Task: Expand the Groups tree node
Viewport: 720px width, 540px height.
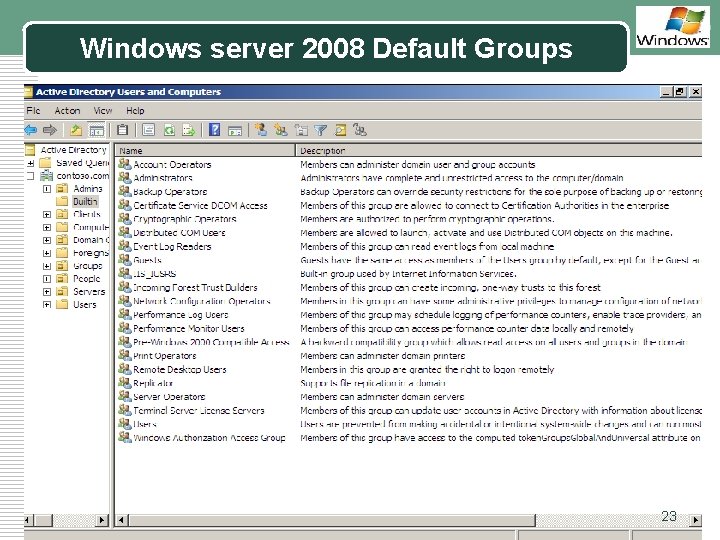Action: point(47,266)
